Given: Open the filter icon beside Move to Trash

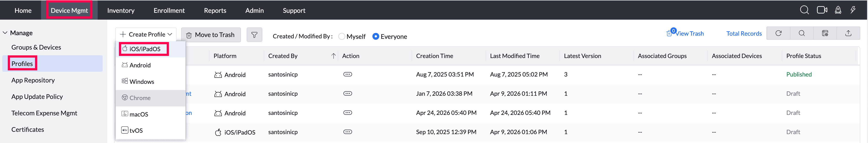Looking at the screenshot, I should pyautogui.click(x=254, y=34).
